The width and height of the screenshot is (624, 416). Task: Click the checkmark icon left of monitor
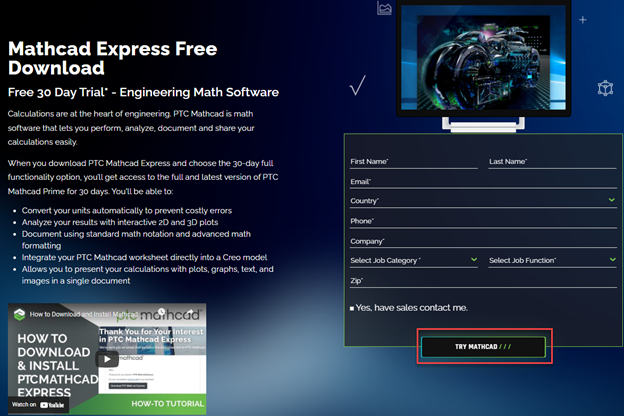(357, 85)
